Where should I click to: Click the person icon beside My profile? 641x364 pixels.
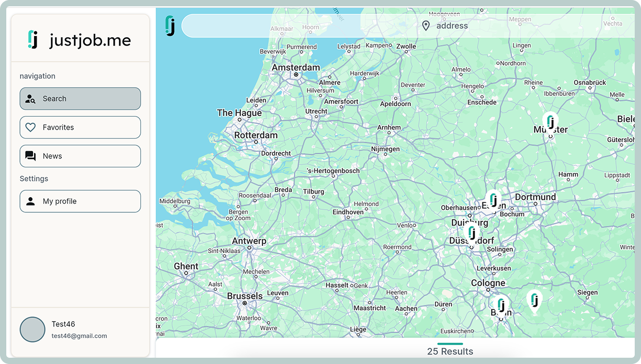[30, 201]
